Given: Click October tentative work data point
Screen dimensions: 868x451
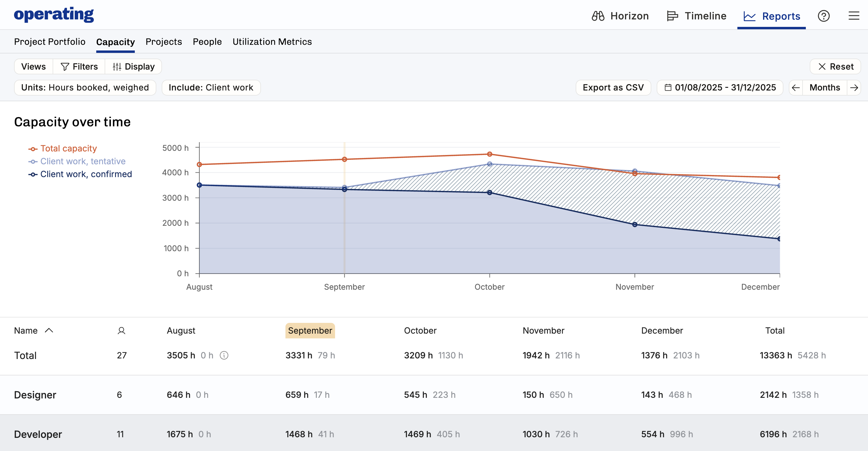Looking at the screenshot, I should 490,164.
